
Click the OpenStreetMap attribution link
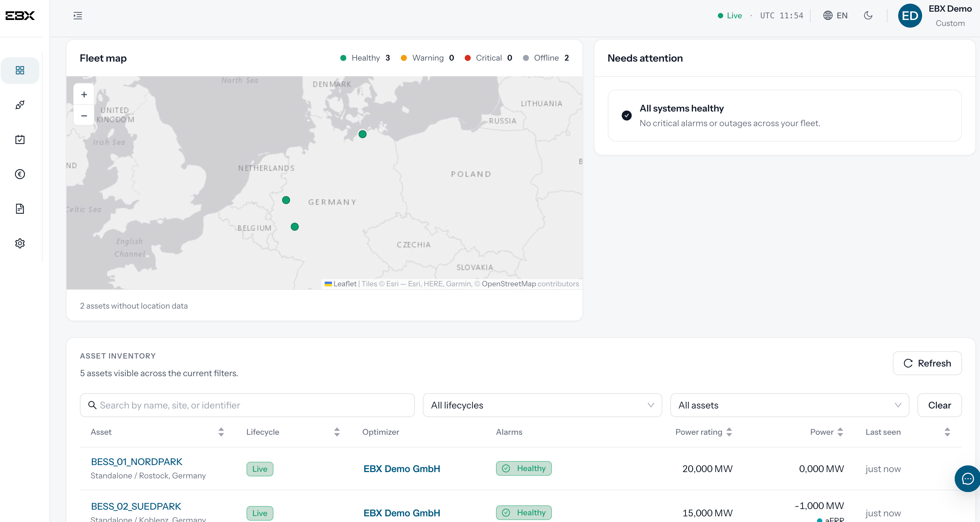[x=509, y=284]
